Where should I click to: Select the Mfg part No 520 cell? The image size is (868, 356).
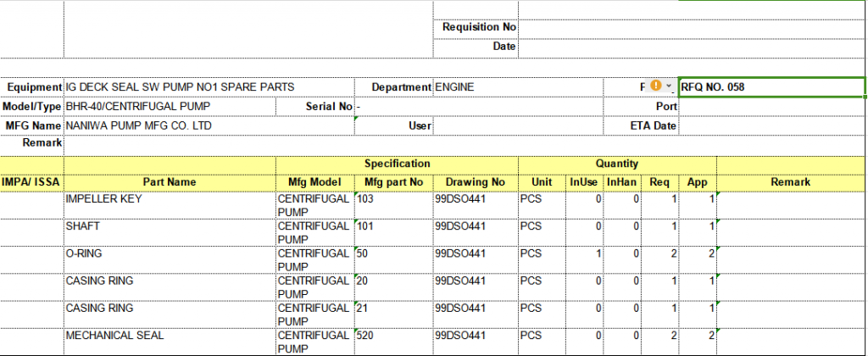pyautogui.click(x=393, y=337)
